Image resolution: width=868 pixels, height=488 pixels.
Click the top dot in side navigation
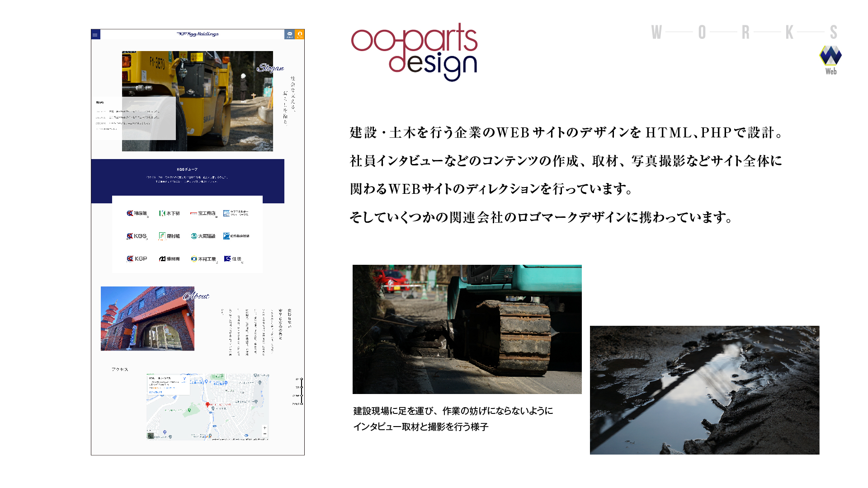302,379
